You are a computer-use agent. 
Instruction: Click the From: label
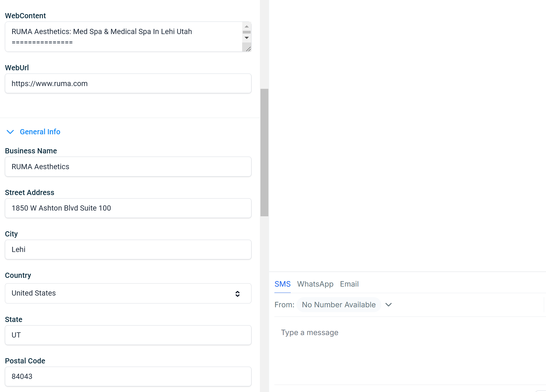pyautogui.click(x=284, y=305)
